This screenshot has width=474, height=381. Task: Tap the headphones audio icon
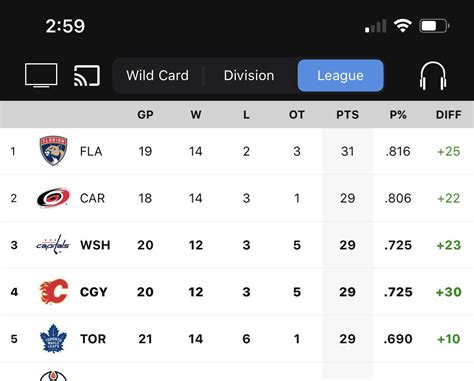click(433, 76)
